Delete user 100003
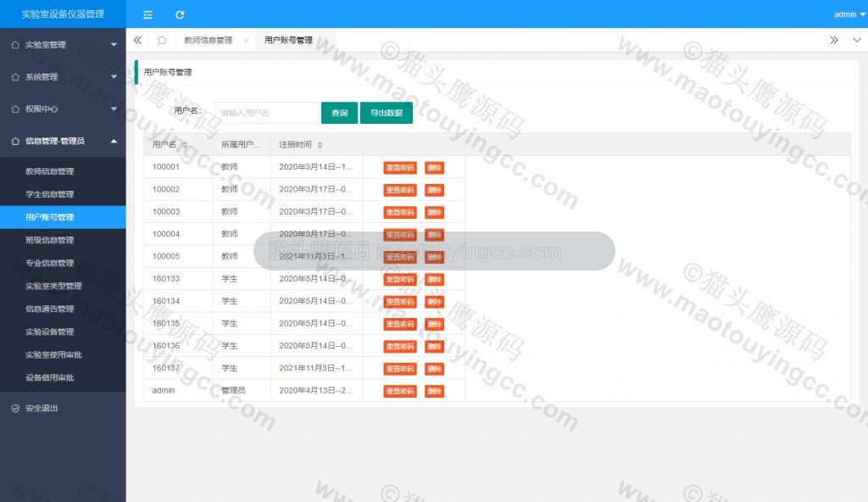Image resolution: width=868 pixels, height=502 pixels. coord(435,212)
